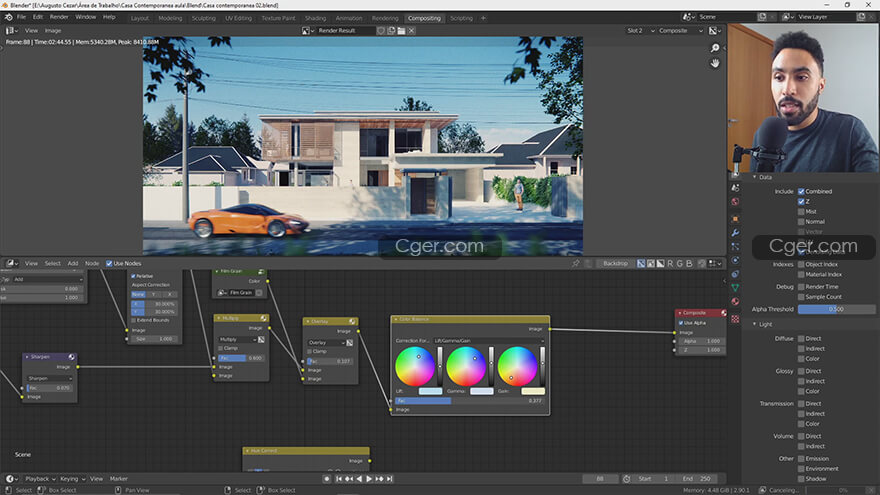Viewport: 880px width, 495px height.
Task: Open render image folder icon
Action: pyautogui.click(x=401, y=31)
